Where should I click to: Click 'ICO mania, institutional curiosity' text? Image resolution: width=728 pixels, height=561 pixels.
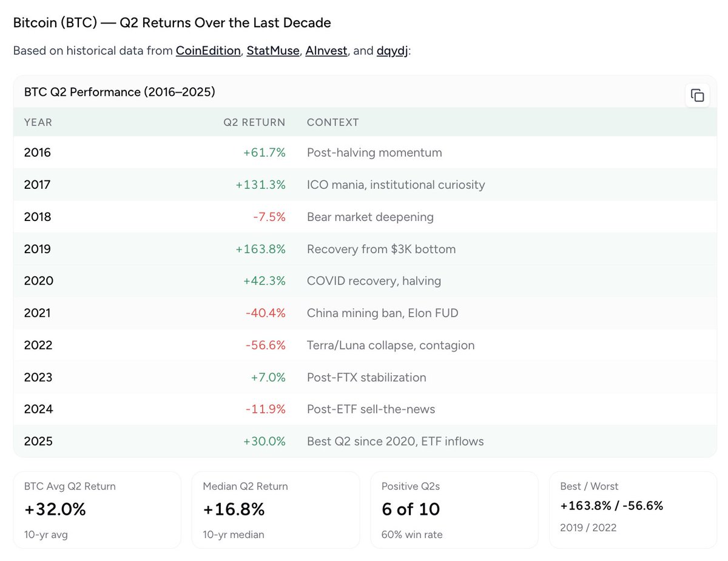396,185
